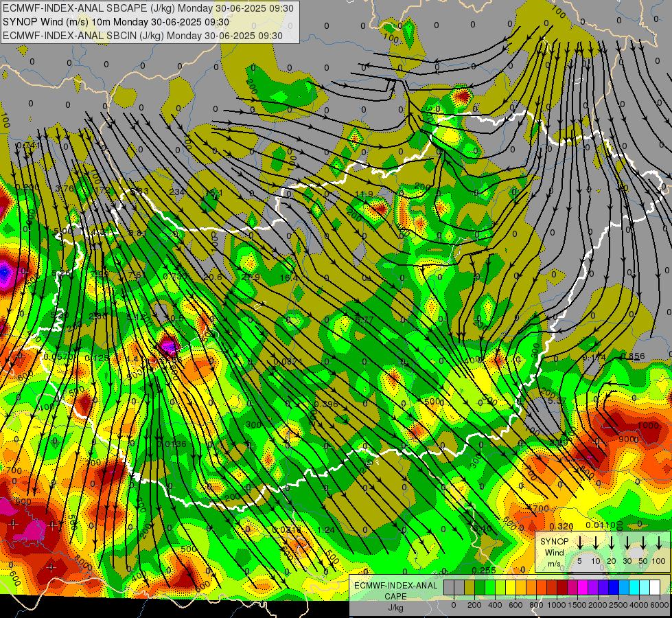Click the 2500 tick label on CAPE scale
Image resolution: width=672 pixels, height=618 pixels.
point(618,605)
